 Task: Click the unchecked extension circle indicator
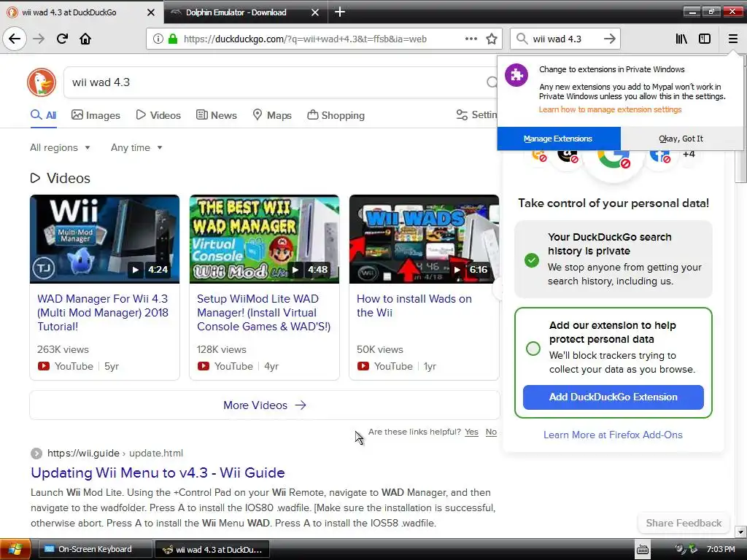coord(533,349)
